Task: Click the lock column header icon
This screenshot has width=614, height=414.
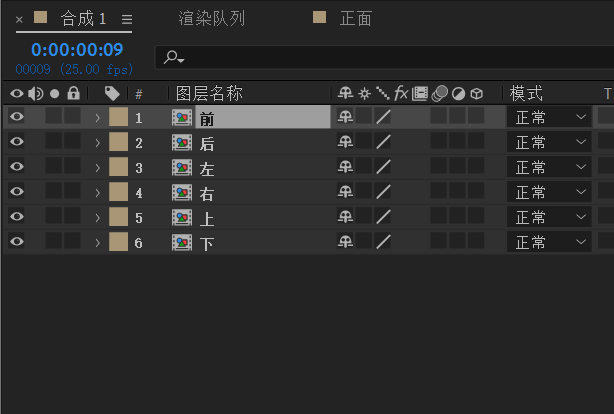Action: tap(73, 93)
